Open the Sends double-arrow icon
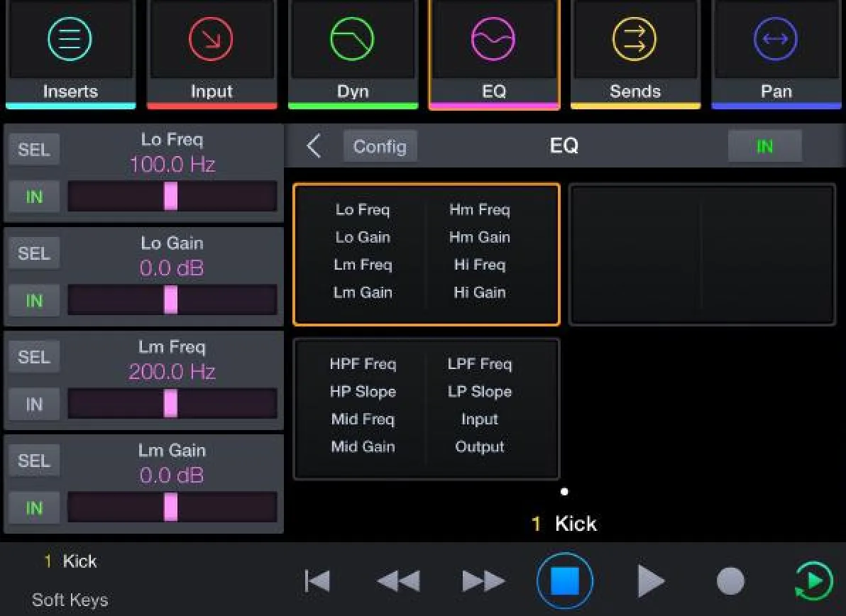846x616 pixels. click(x=634, y=39)
